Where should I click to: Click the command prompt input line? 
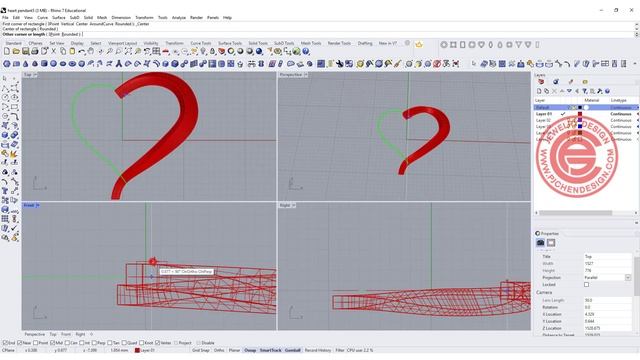(318, 34)
